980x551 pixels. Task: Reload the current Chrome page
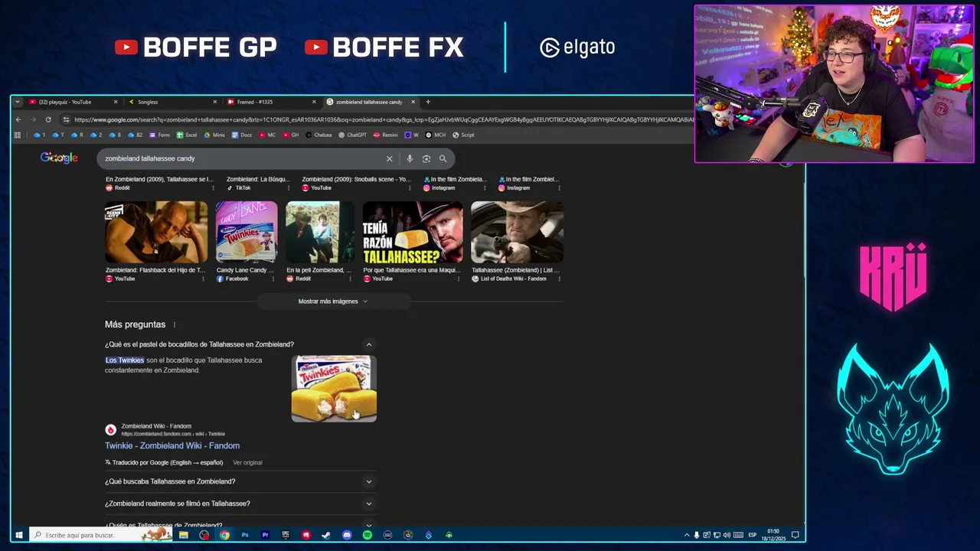48,119
